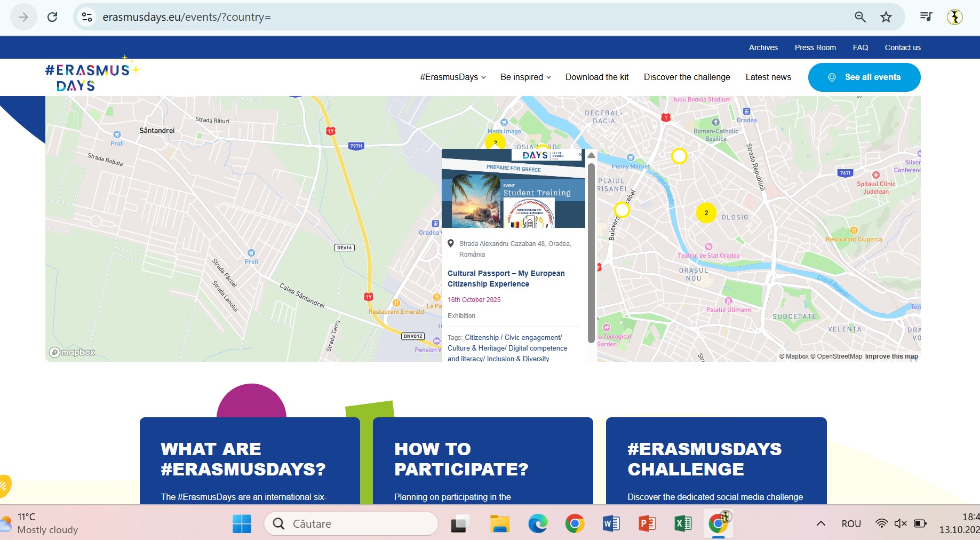Open site information icon in address bar

(87, 17)
